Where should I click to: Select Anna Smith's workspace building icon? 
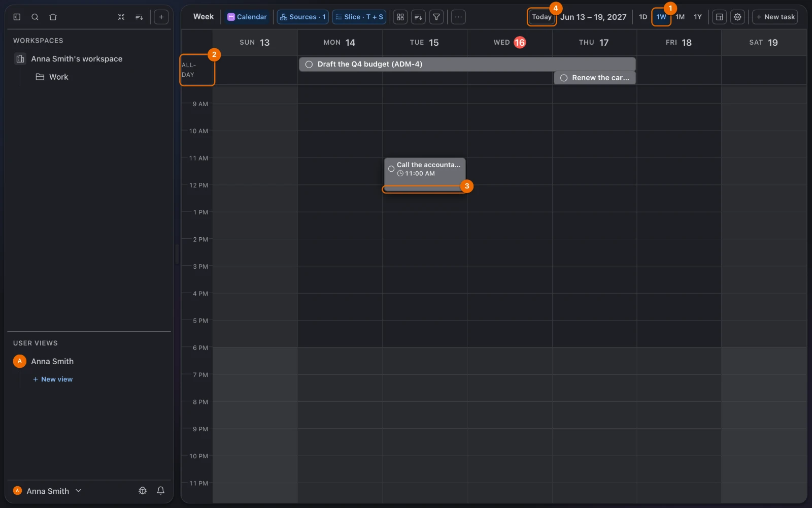point(20,59)
